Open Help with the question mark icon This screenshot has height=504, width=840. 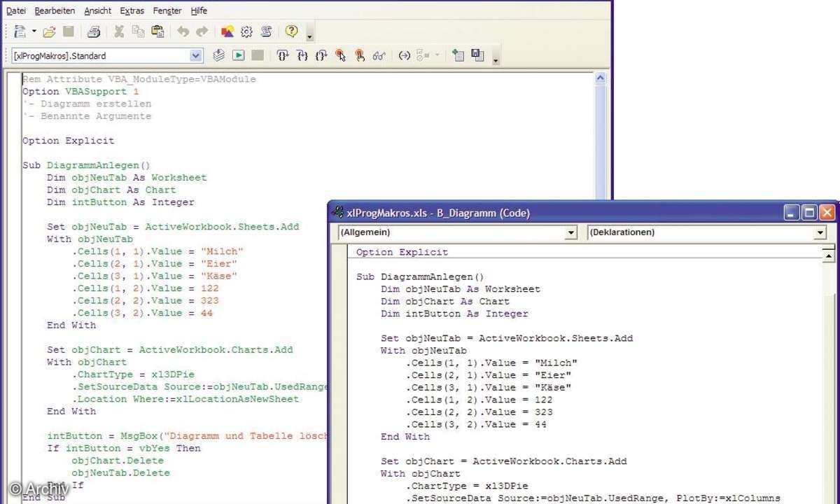(291, 31)
